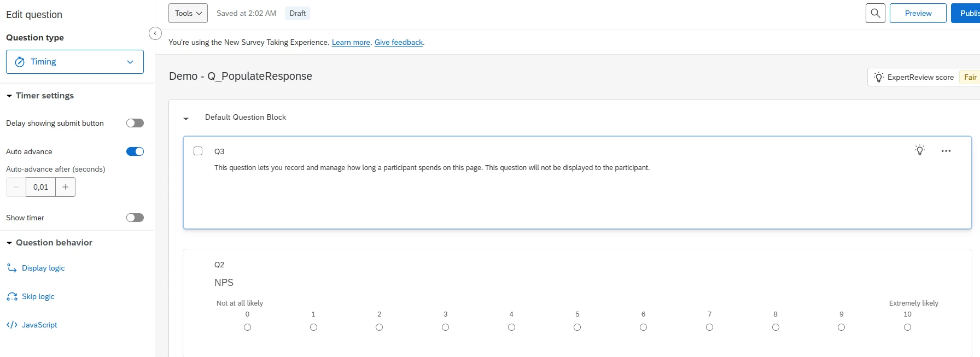The height and width of the screenshot is (357, 980).
Task: Open the JavaScript editor link
Action: point(39,325)
